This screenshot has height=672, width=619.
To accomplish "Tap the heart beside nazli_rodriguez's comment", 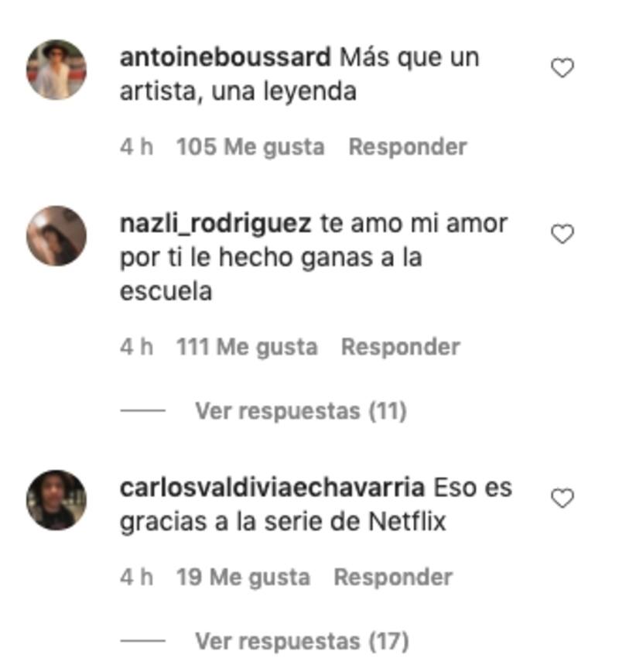I will pos(562,234).
